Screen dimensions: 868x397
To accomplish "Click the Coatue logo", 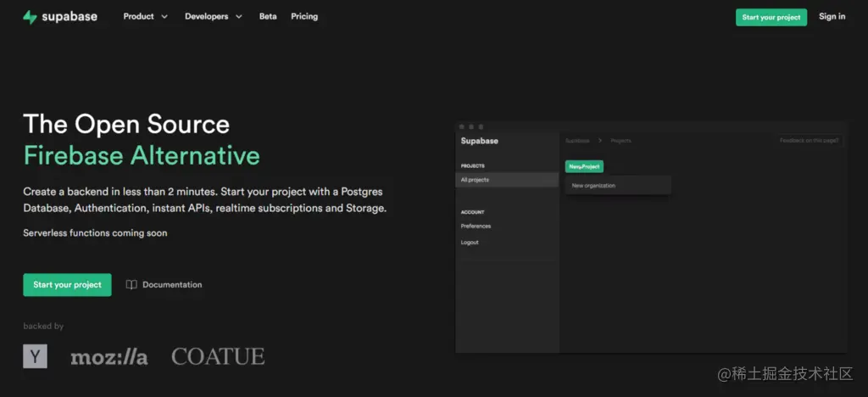I will click(x=218, y=356).
